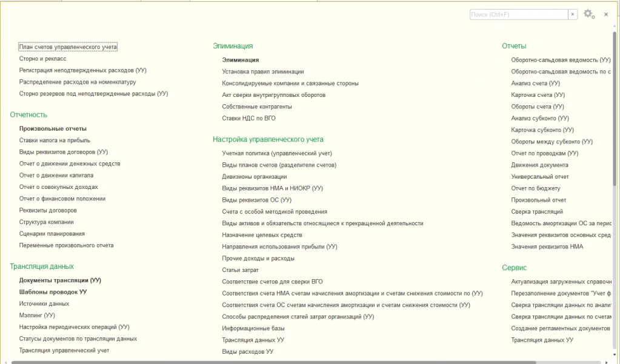The width and height of the screenshot is (620, 364).
Task: Open Виды реквизитов ОС (УУ)
Action: click(x=256, y=200)
